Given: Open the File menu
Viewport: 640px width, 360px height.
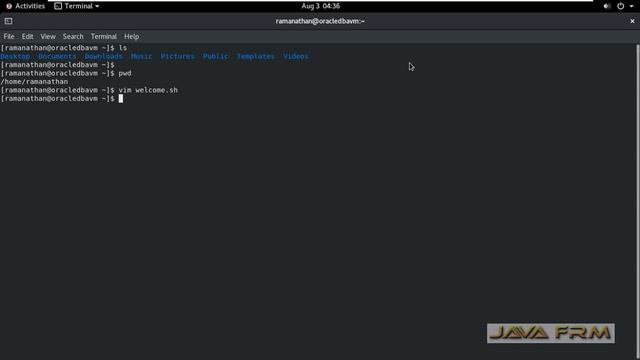Looking at the screenshot, I should pos(9,36).
